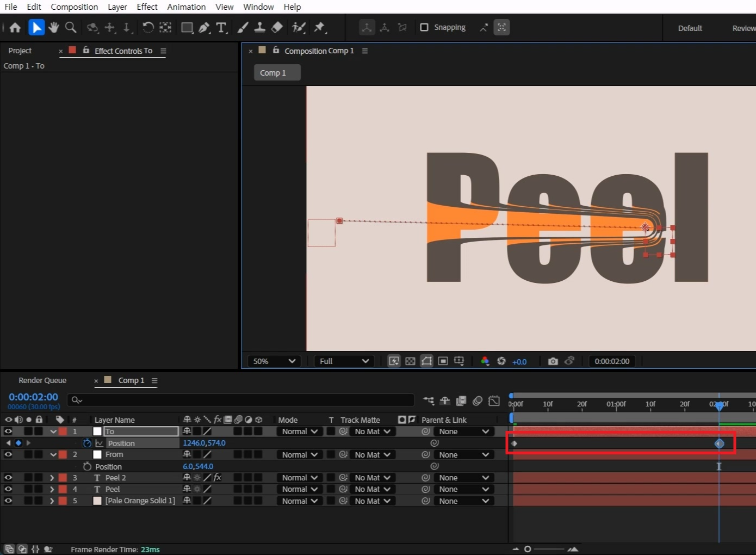The image size is (756, 555).
Task: Open the Effect Controls panel menu
Action: (x=163, y=51)
